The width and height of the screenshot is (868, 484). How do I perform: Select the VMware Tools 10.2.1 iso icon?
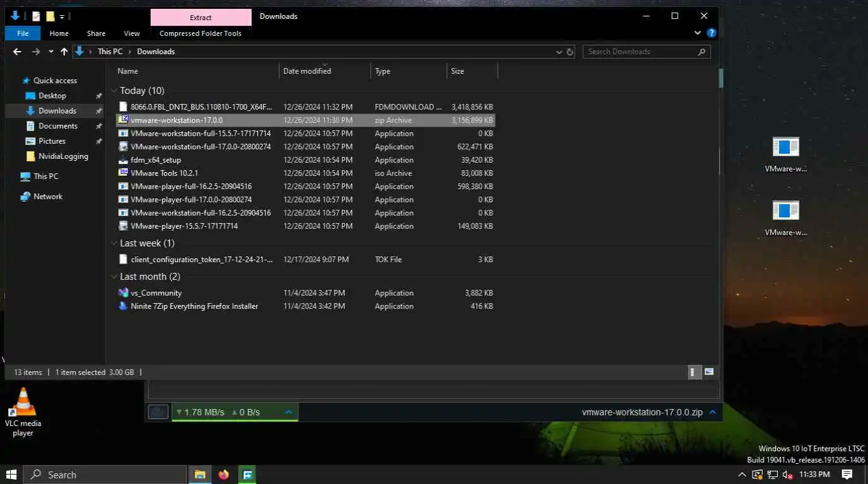[x=124, y=173]
